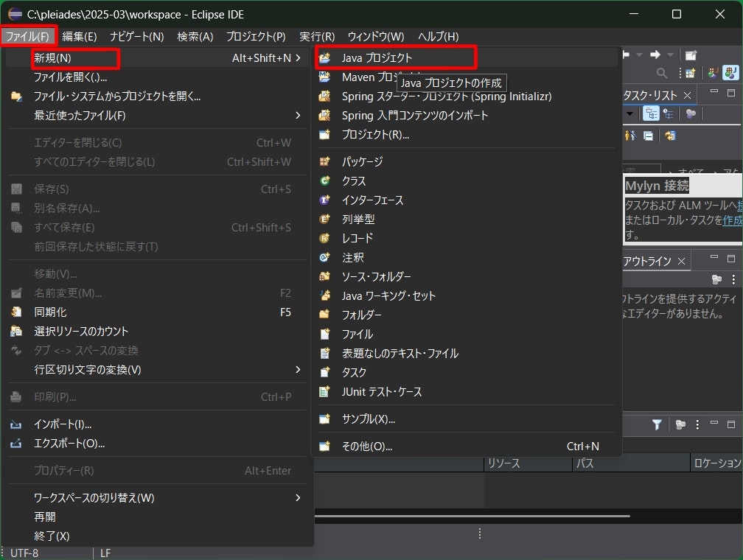This screenshot has height=560, width=743.
Task: Click the forward navigation arrow in toolbar
Action: 655,55
